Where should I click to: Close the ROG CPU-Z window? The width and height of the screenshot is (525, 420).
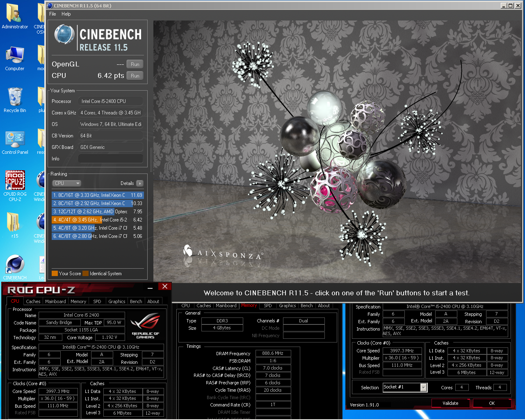(x=165, y=286)
